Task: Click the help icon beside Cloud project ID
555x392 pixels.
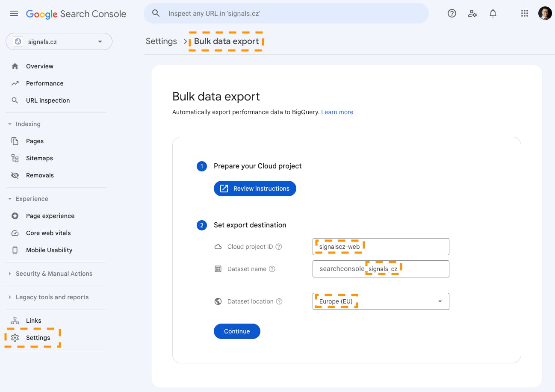Action: (279, 247)
